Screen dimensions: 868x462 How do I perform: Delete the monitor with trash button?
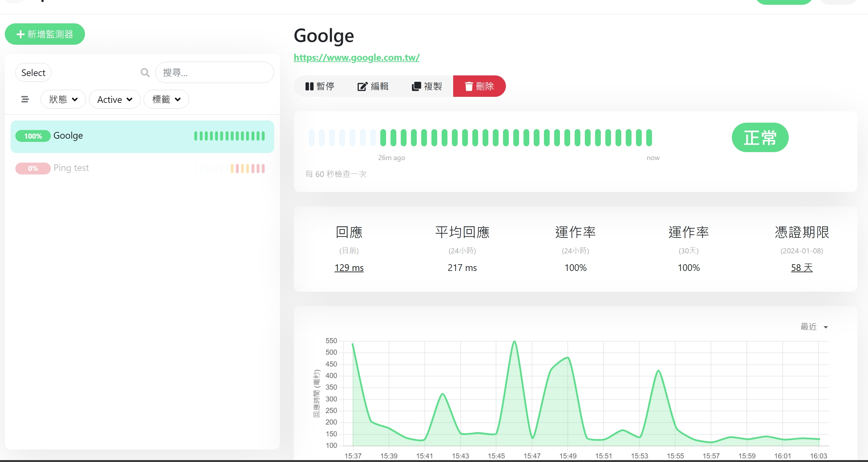[x=479, y=86]
